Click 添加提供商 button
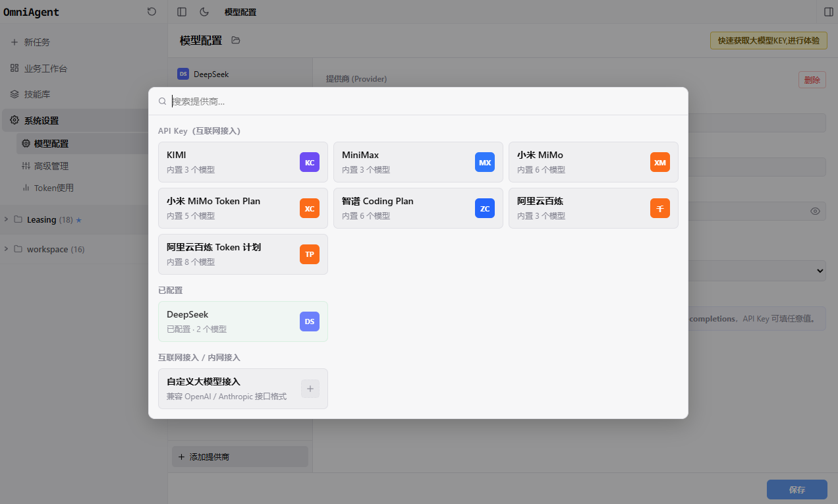The width and height of the screenshot is (838, 504). 240,457
